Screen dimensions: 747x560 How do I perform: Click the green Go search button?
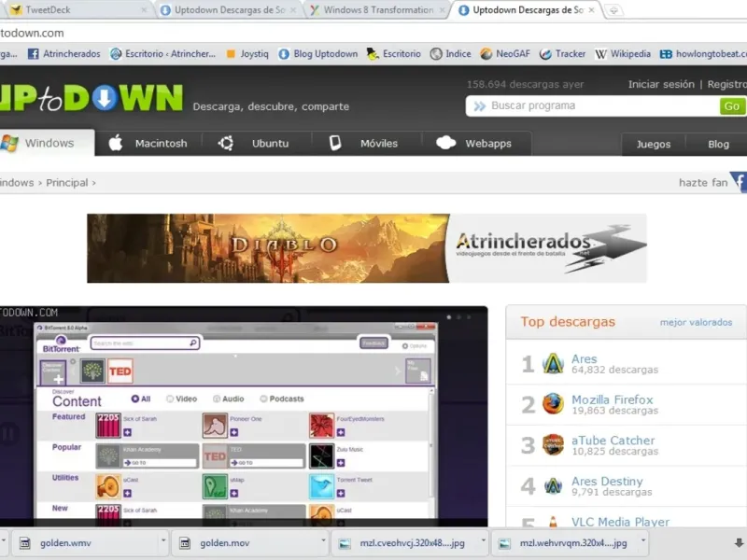point(732,106)
